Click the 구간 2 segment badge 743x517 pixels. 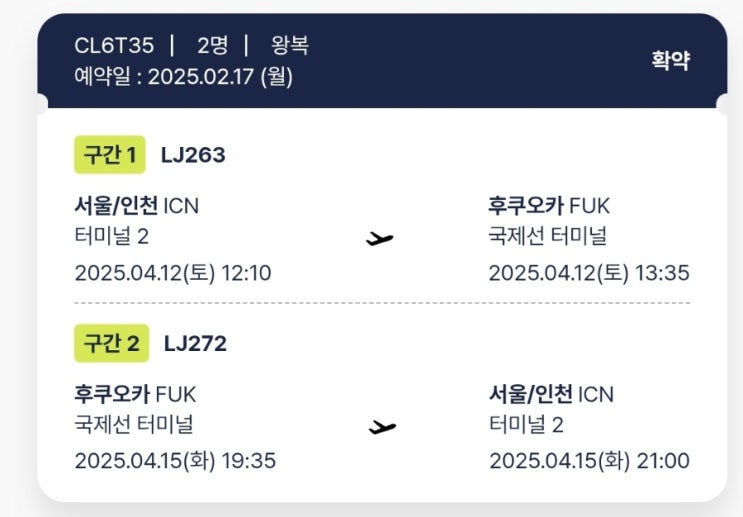[111, 343]
